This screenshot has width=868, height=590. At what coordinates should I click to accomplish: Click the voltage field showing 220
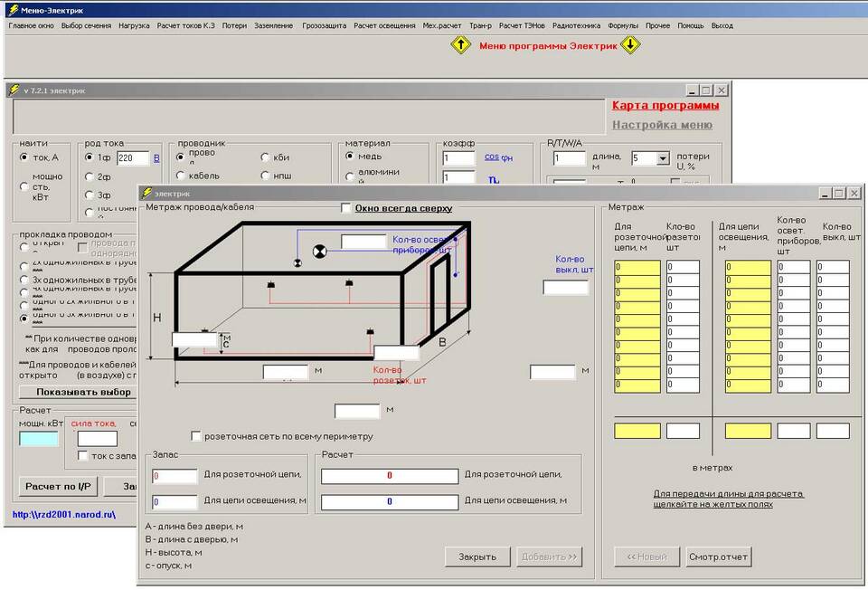click(133, 157)
